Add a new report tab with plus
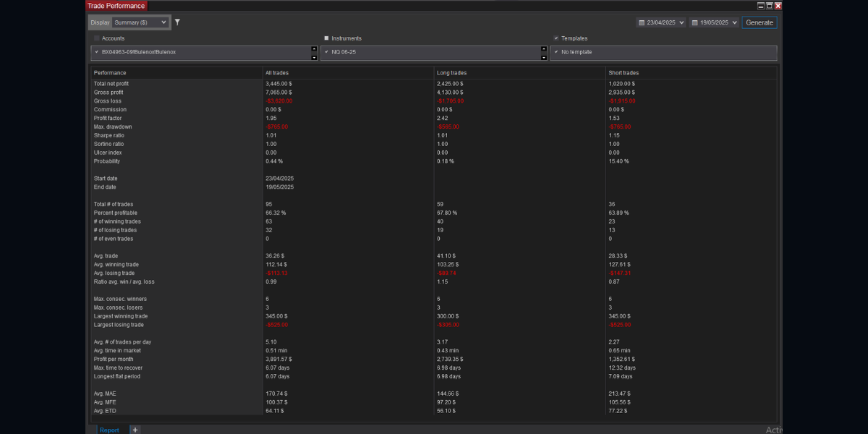This screenshot has height=434, width=868. click(135, 430)
